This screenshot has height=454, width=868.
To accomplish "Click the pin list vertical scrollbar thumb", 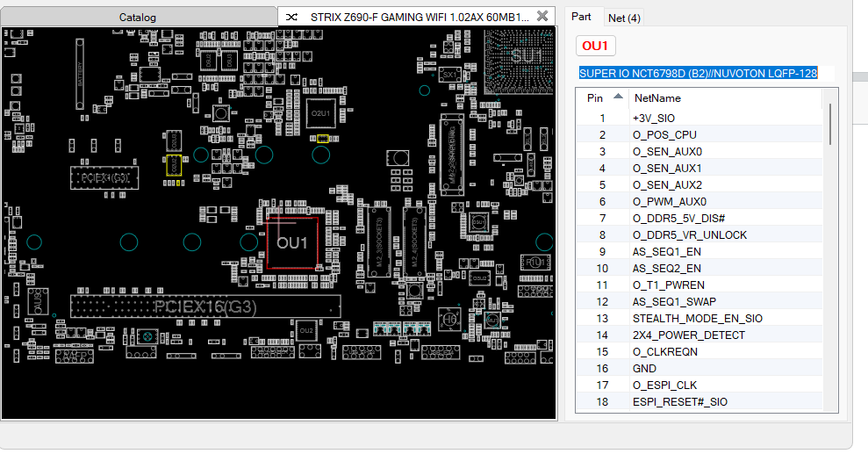I will 830,124.
